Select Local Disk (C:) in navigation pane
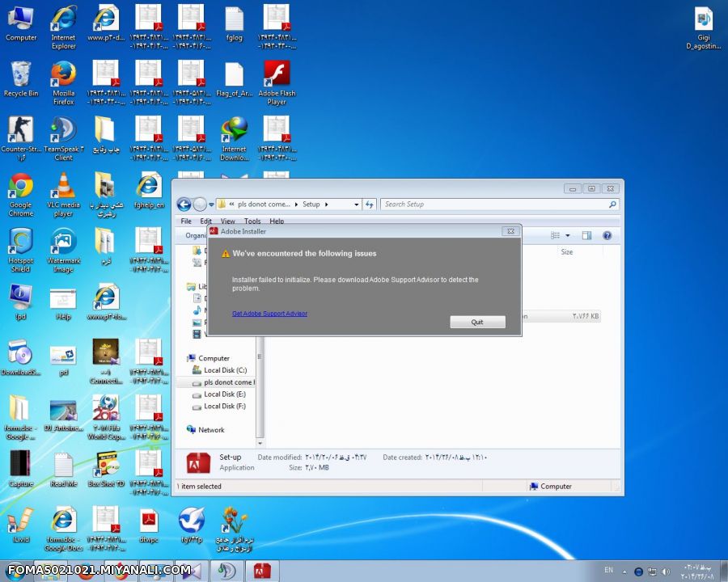The width and height of the screenshot is (728, 582). 225,370
